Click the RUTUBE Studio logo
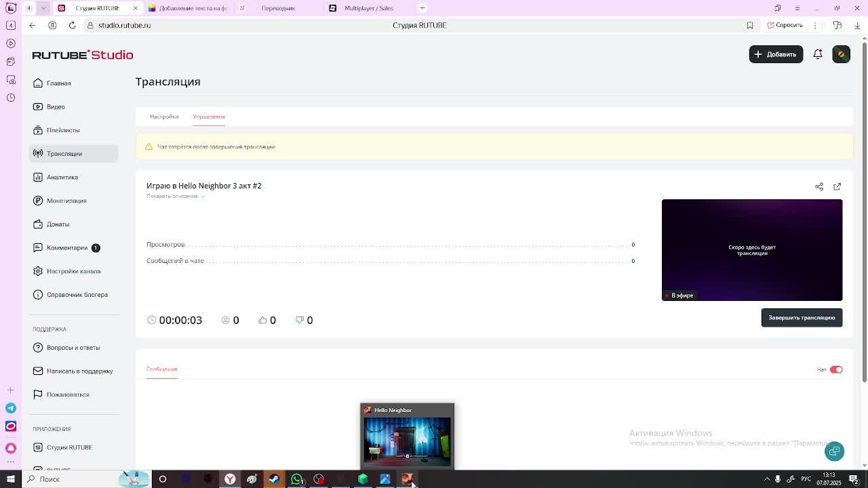This screenshot has width=868, height=488. 83,55
